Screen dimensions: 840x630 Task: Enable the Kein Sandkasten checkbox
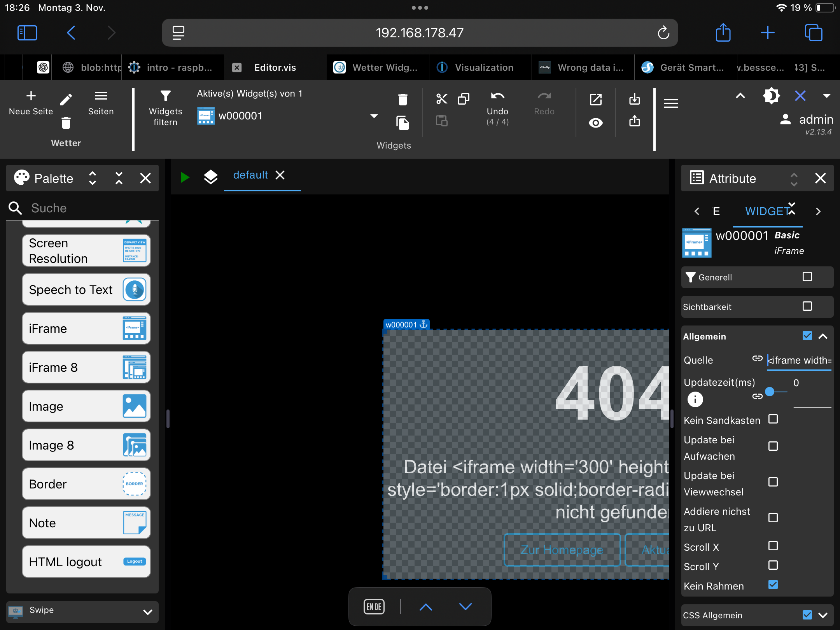773,419
